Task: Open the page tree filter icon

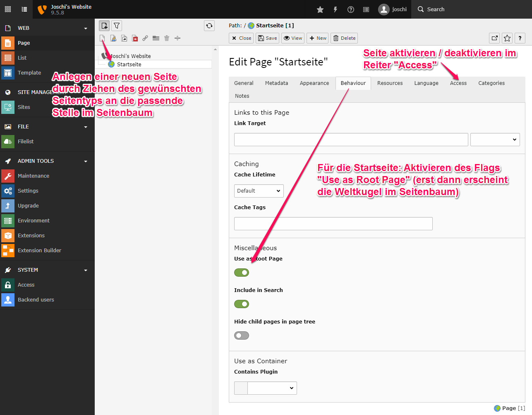Action: tap(117, 26)
